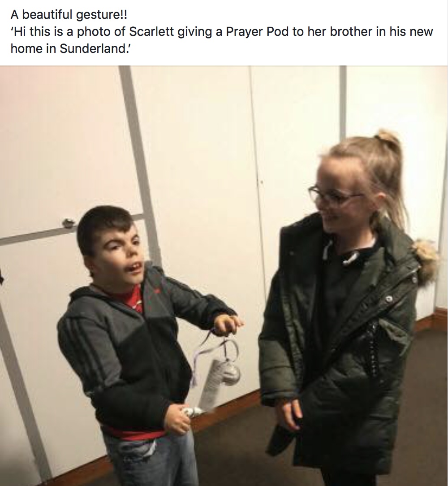Click the fur trim on girl's hood

click(426, 260)
